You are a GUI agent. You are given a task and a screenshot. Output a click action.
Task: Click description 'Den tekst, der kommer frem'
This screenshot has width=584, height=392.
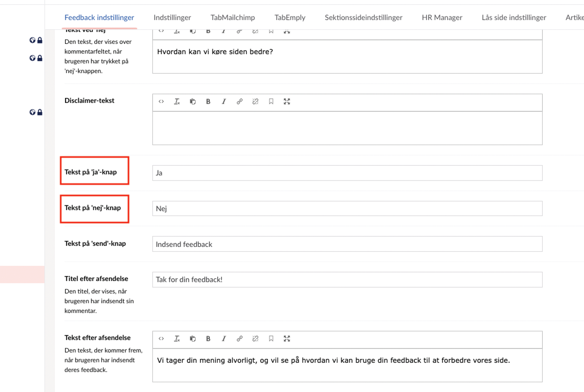point(103,360)
